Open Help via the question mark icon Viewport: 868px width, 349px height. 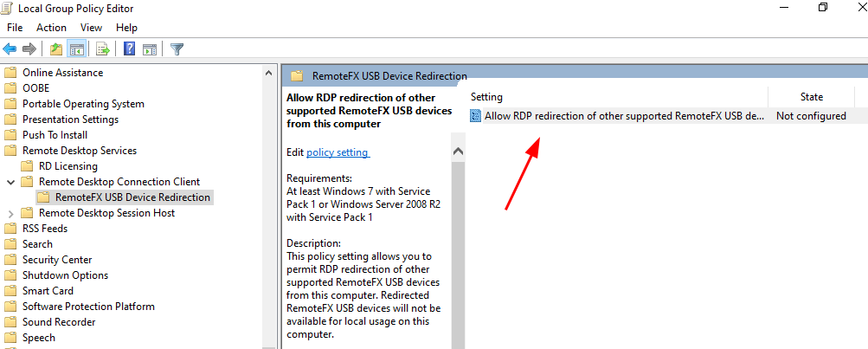[x=130, y=48]
